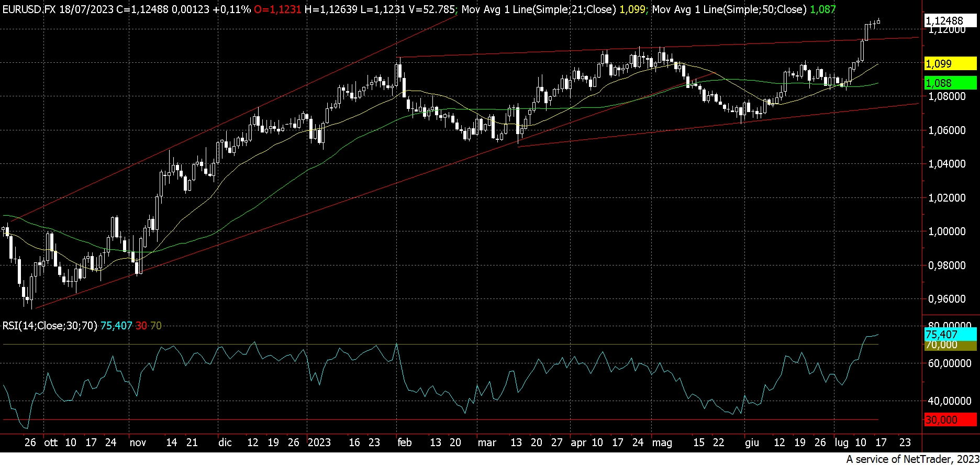
Task: Click the mag month label on time axis
Action: pos(662,442)
